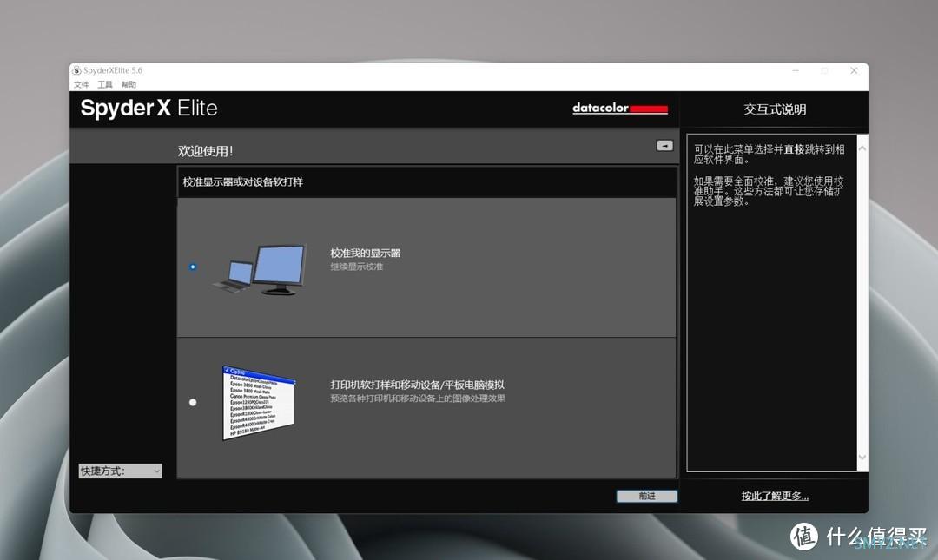Click the monitor and laptop calibration image
Screen dimensions: 938x560
coord(260,269)
